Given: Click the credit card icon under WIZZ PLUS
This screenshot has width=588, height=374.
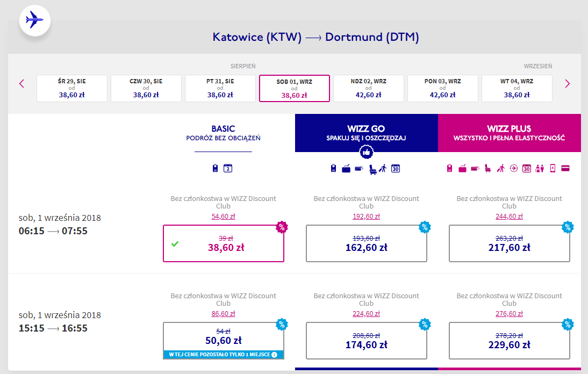Looking at the screenshot, I should tap(565, 168).
